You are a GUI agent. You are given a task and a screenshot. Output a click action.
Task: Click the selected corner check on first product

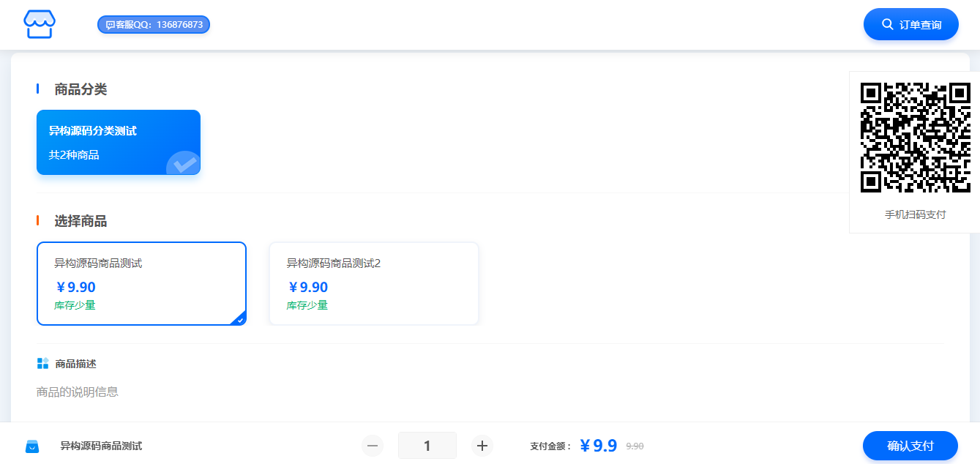(239, 319)
